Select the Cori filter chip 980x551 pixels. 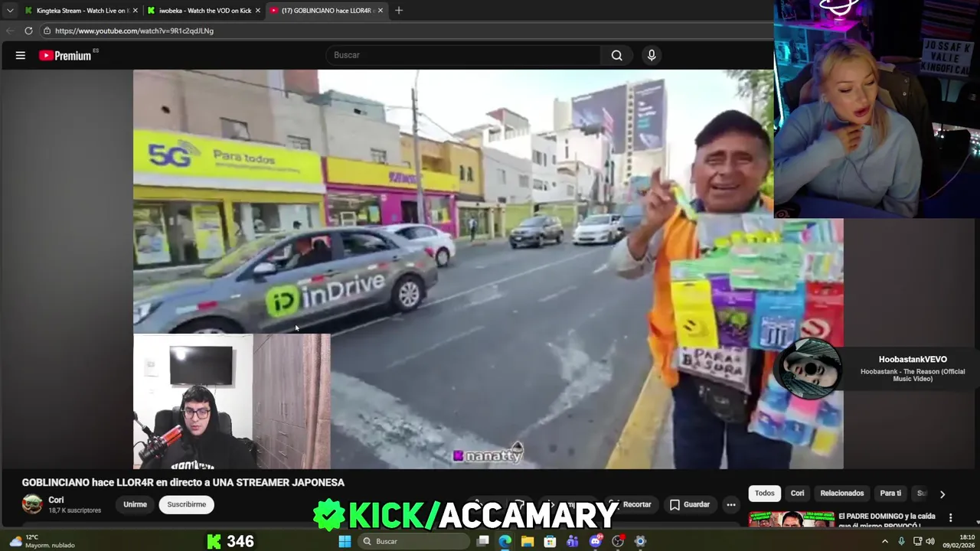click(797, 494)
